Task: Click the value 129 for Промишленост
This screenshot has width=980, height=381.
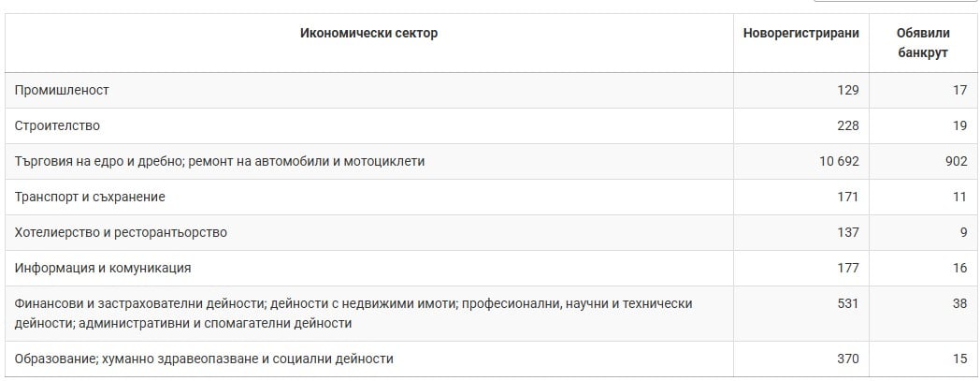Action: pyautogui.click(x=847, y=90)
